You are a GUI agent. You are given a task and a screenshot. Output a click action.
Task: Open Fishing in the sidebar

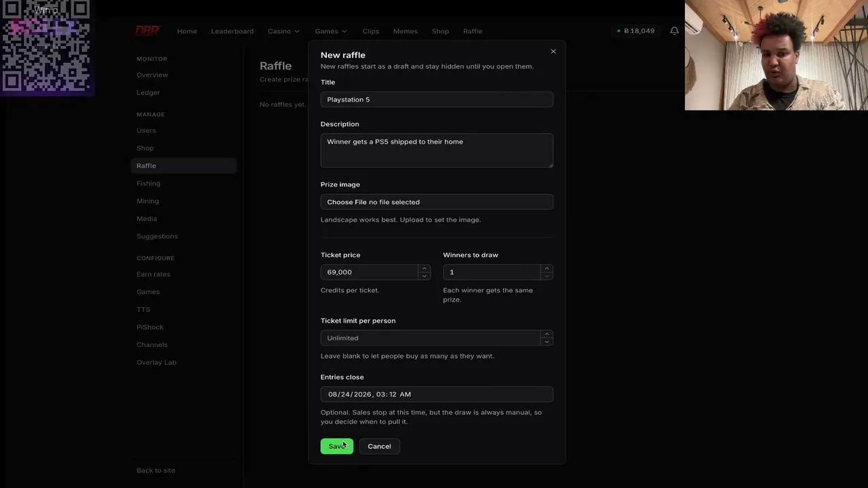pyautogui.click(x=149, y=184)
